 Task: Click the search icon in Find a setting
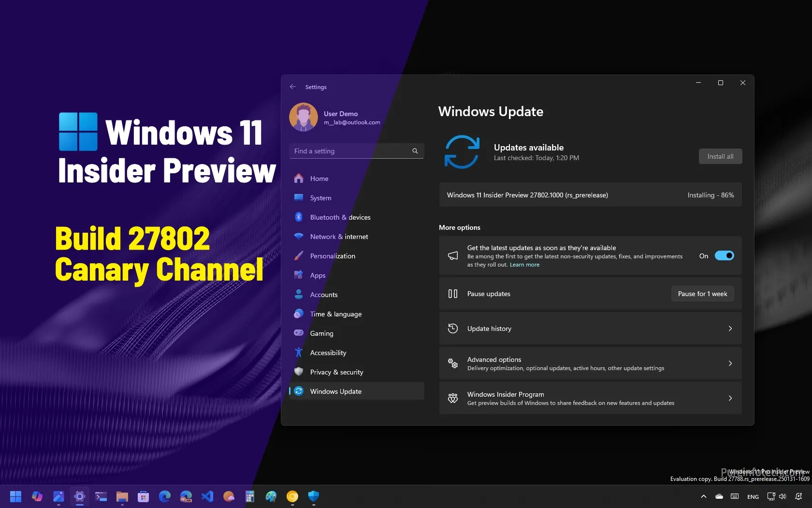pos(415,151)
